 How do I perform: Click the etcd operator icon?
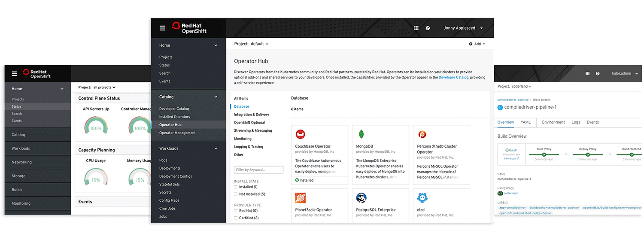422,198
